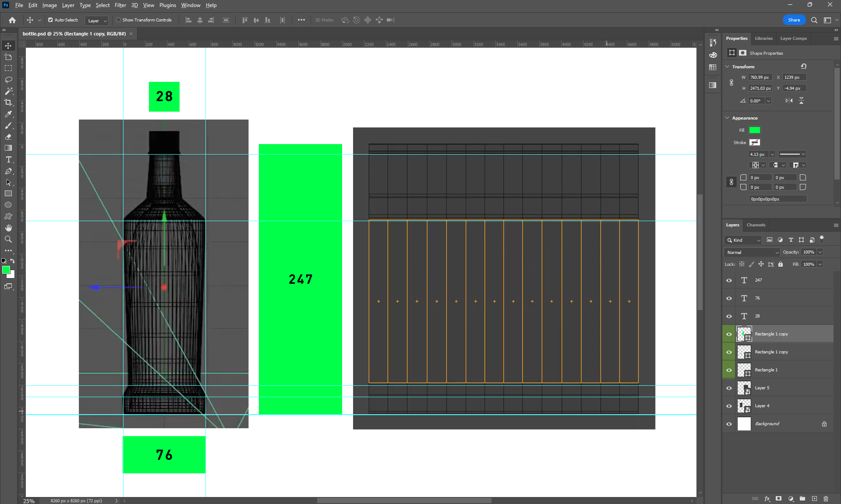Hide the Background layer
This screenshot has width=841, height=504.
coord(729,424)
